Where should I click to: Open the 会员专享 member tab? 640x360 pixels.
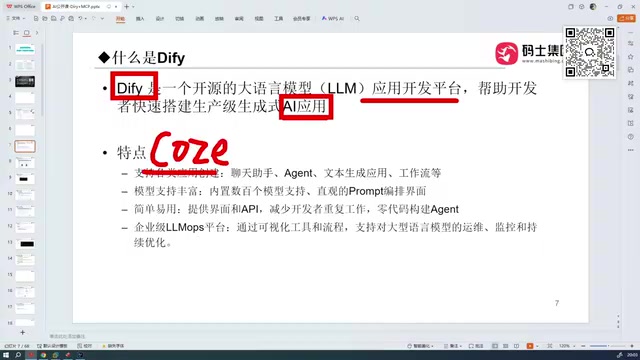[302, 19]
